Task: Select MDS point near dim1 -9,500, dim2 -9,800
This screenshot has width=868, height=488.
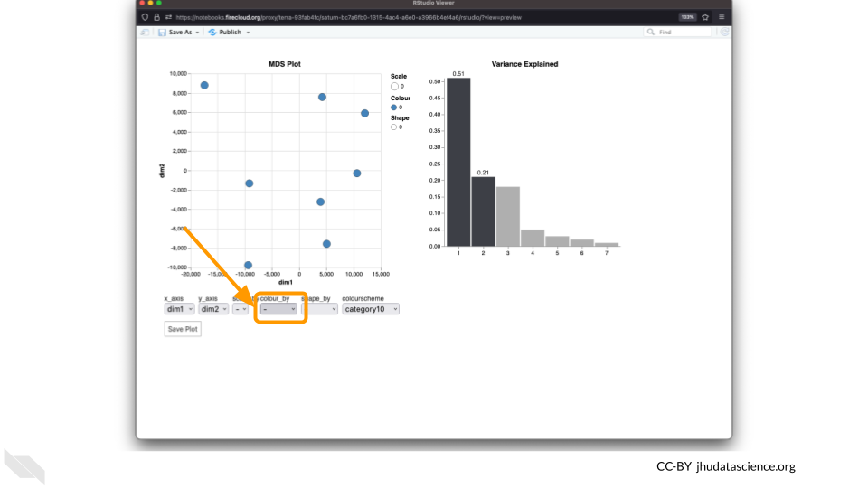Action: coord(248,265)
